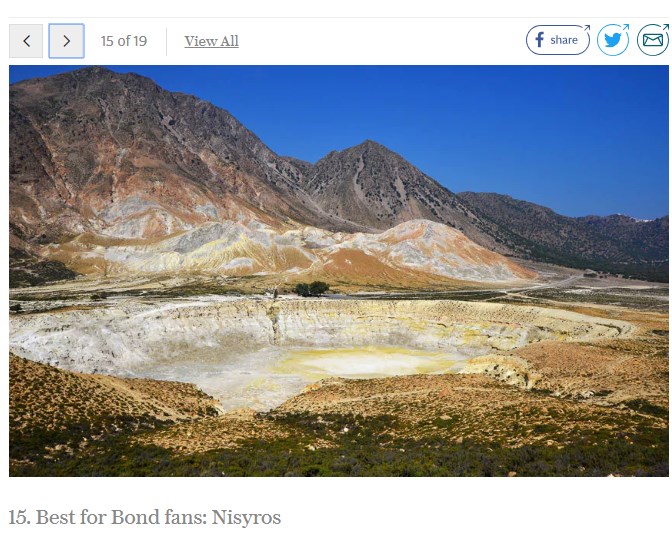Click external-link arrow on Twitter button
The width and height of the screenshot is (672, 547).
(x=626, y=27)
